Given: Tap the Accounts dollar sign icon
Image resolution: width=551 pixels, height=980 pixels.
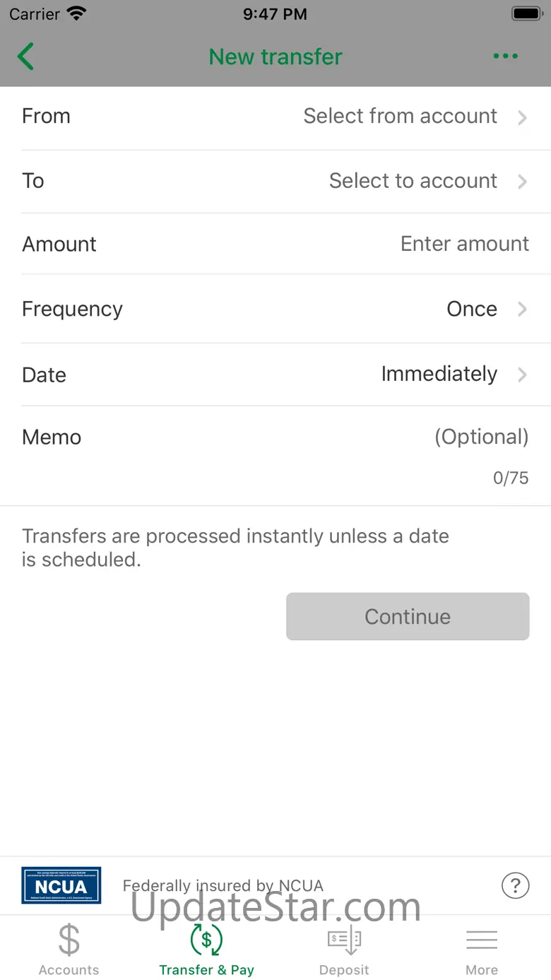Looking at the screenshot, I should pos(69,940).
